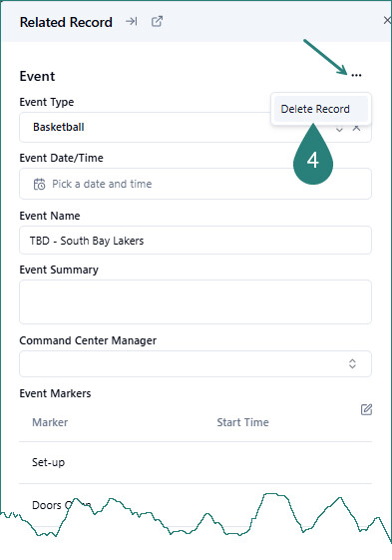Open Related Record in a new window

pyautogui.click(x=157, y=21)
